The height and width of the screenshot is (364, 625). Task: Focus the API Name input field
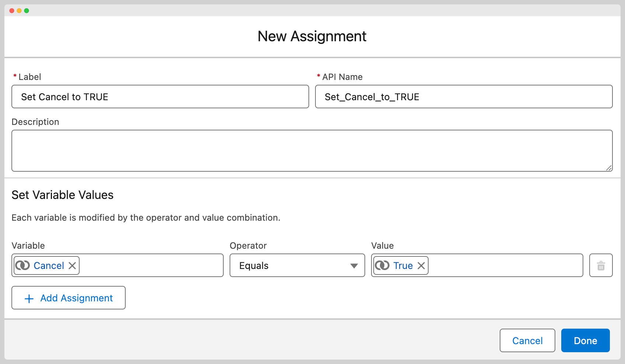[464, 97]
